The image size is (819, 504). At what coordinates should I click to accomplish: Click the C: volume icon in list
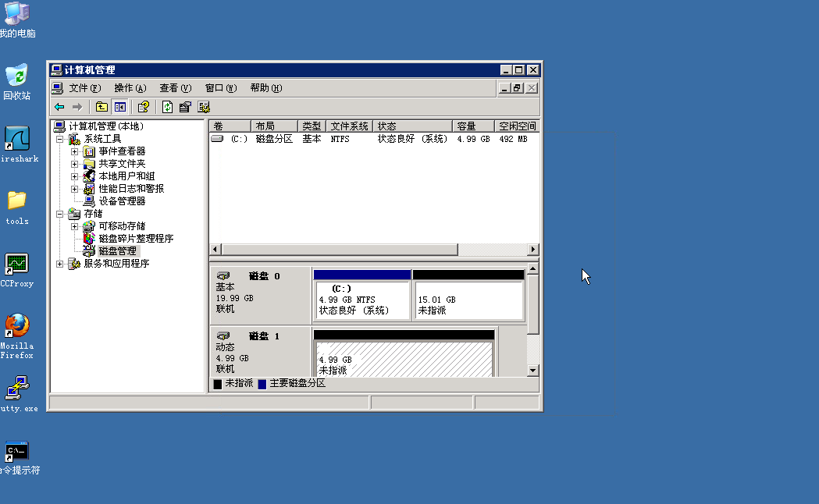click(x=217, y=139)
